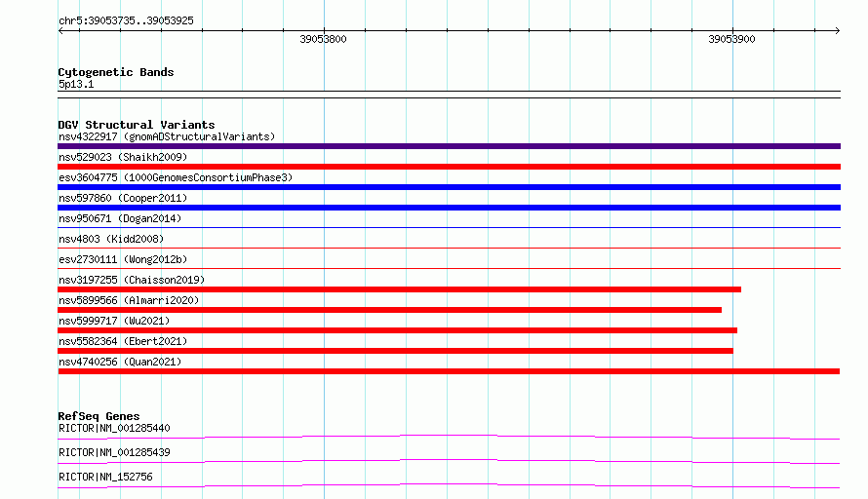Open esv3604775 (1000GenomesConsortiumPhase3) label
Image resolution: width=868 pixels, height=499 pixels.
click(x=176, y=177)
